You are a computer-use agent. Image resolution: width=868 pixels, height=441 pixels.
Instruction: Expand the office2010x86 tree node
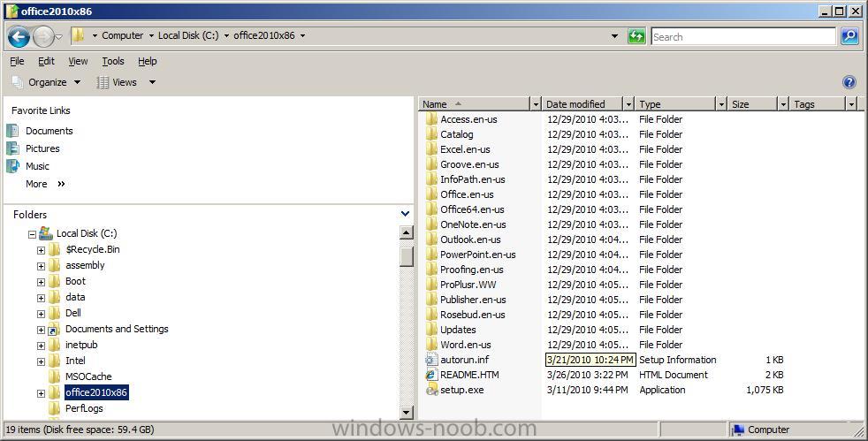pyautogui.click(x=41, y=393)
